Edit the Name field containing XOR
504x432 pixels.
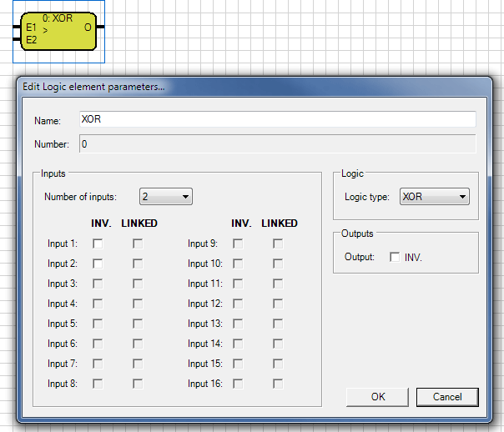(277, 119)
